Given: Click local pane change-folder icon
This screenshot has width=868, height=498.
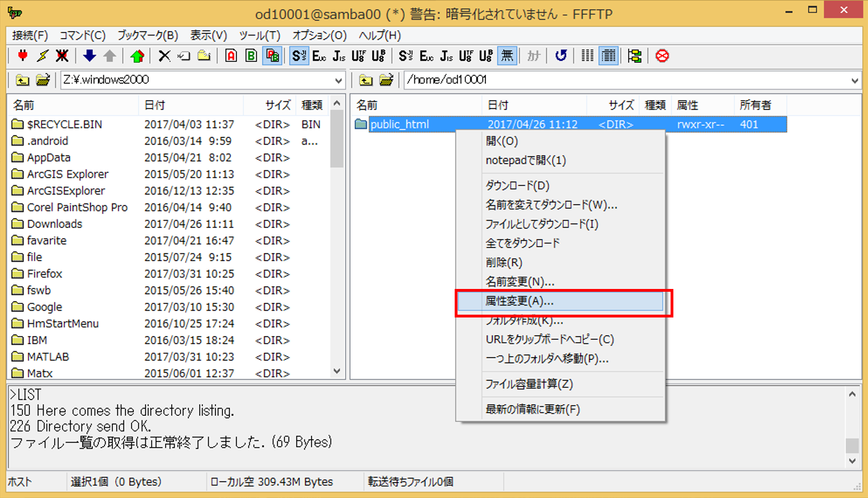Looking at the screenshot, I should 43,80.
